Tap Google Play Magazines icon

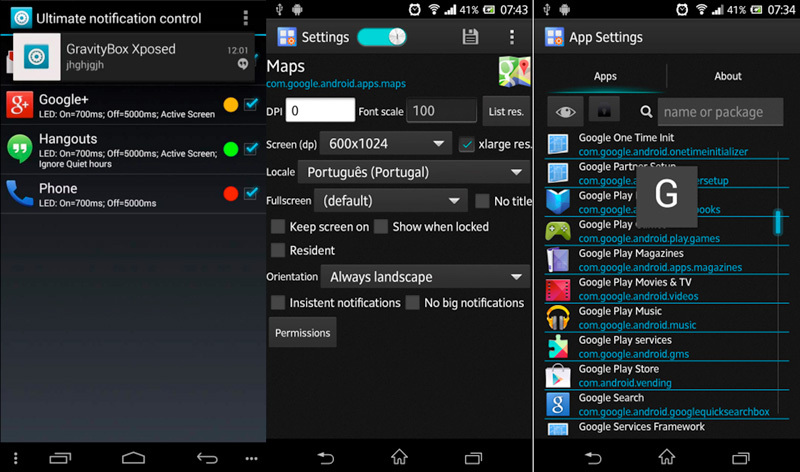tap(558, 260)
